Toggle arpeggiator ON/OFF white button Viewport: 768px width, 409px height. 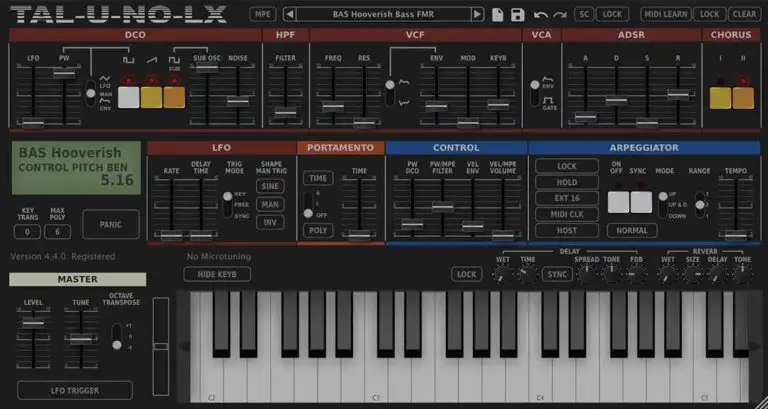click(x=618, y=202)
